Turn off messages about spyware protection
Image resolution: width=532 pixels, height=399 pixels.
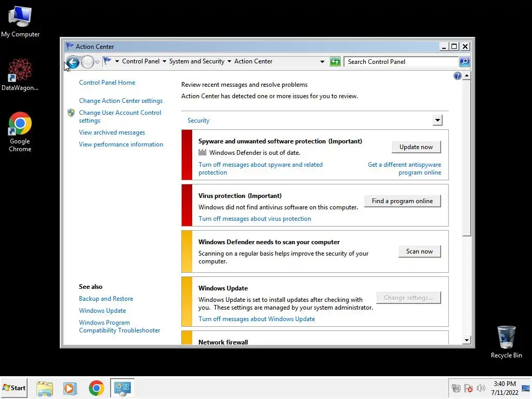pyautogui.click(x=261, y=169)
